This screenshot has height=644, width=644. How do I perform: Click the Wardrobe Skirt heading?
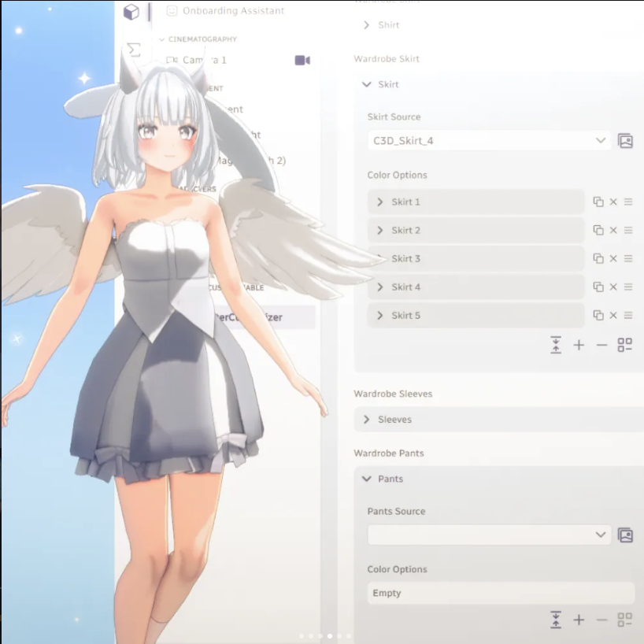387,59
